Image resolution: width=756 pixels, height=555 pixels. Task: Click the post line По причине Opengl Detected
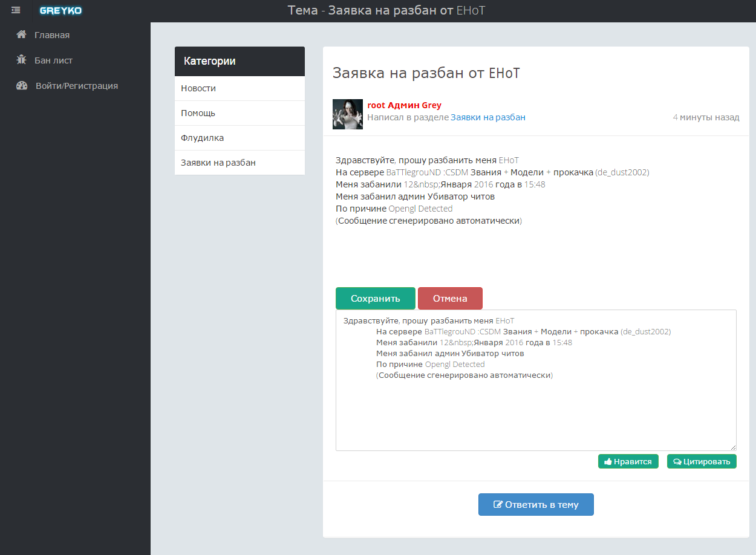tap(394, 209)
